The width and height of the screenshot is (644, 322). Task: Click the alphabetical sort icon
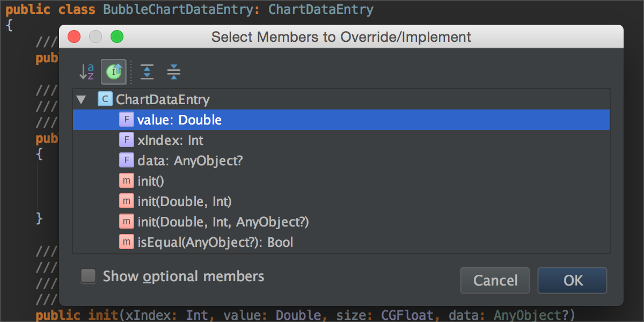pyautogui.click(x=86, y=71)
